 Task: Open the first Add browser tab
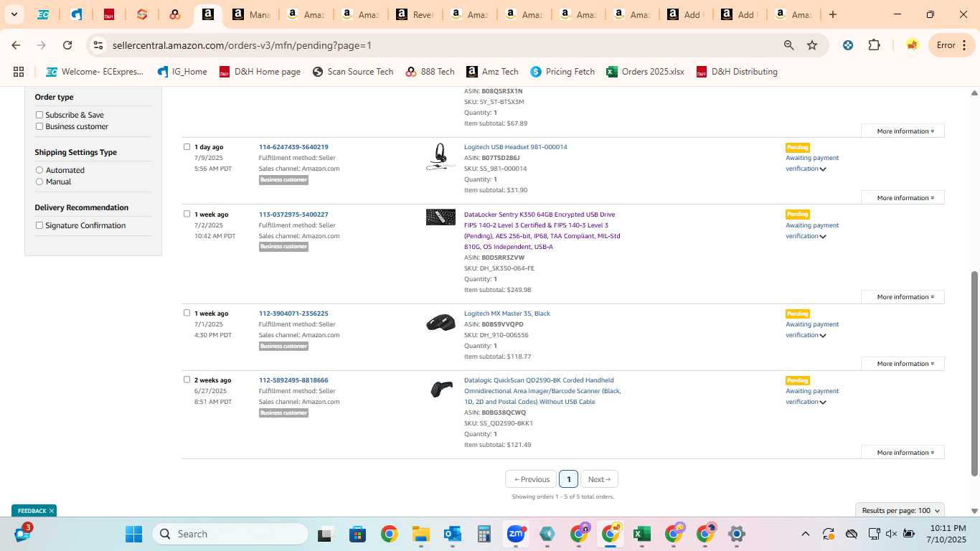pos(687,14)
